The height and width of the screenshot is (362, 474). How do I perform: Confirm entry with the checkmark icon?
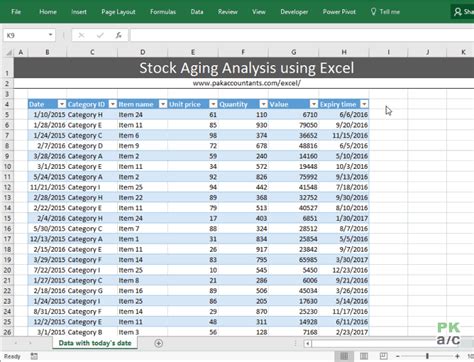100,35
